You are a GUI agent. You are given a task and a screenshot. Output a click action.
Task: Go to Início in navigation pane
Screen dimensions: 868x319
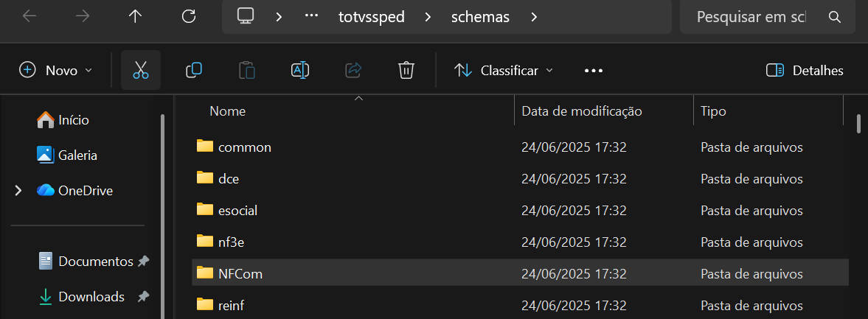coord(73,119)
